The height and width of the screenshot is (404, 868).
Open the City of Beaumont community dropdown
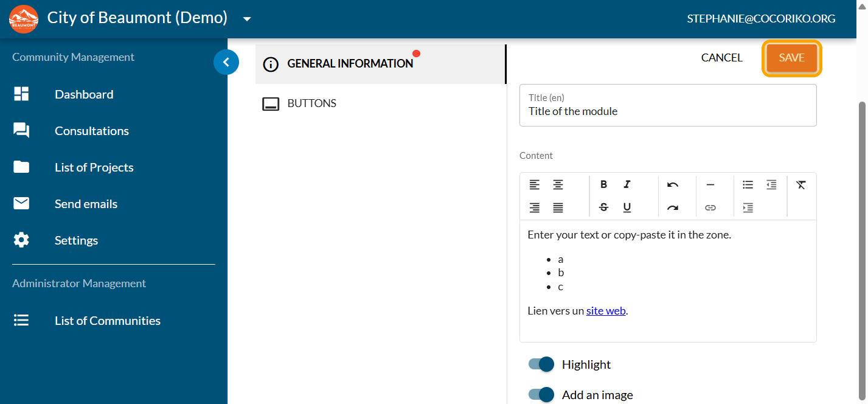247,19
